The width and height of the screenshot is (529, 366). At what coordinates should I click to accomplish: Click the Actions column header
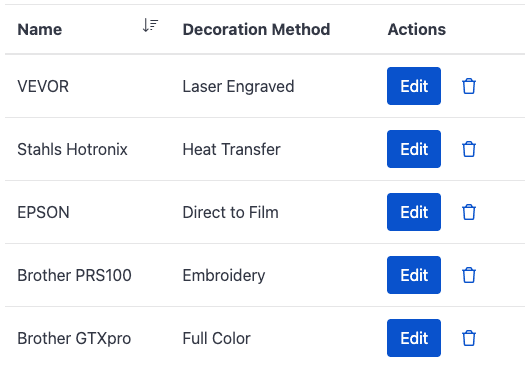coord(417,29)
